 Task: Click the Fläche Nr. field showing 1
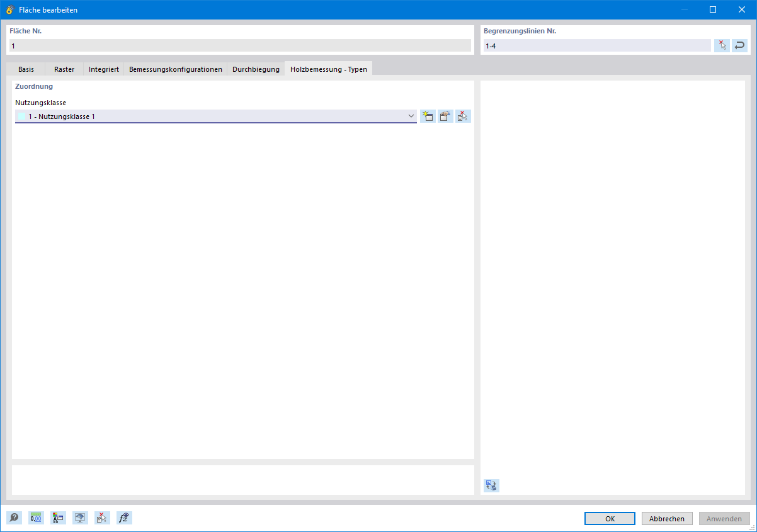[240, 45]
